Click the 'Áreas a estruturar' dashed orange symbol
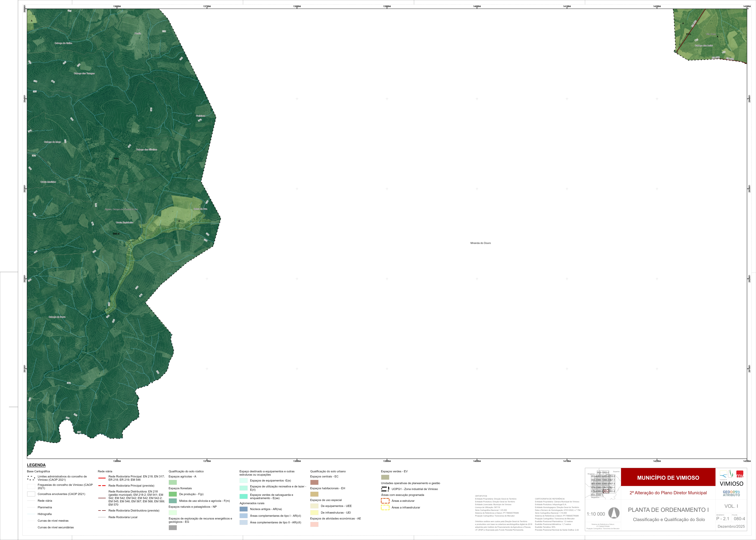Screen dimensions: 756x540 [x=385, y=501]
